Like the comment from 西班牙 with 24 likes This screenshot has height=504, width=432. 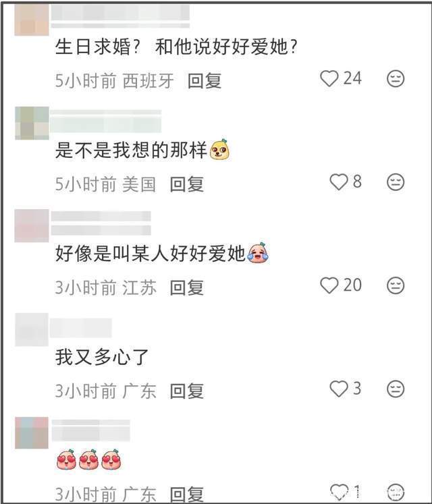[x=329, y=79]
